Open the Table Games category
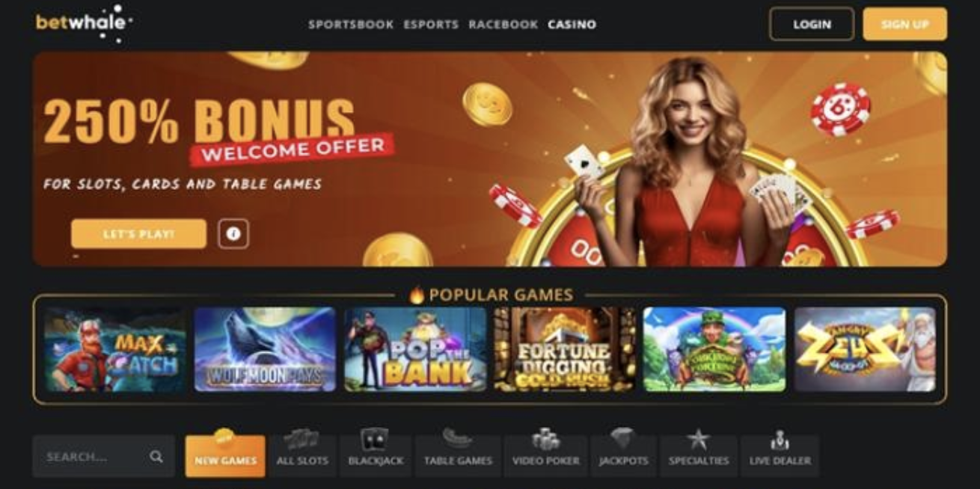Viewport: 980px width, 489px height. tap(458, 453)
